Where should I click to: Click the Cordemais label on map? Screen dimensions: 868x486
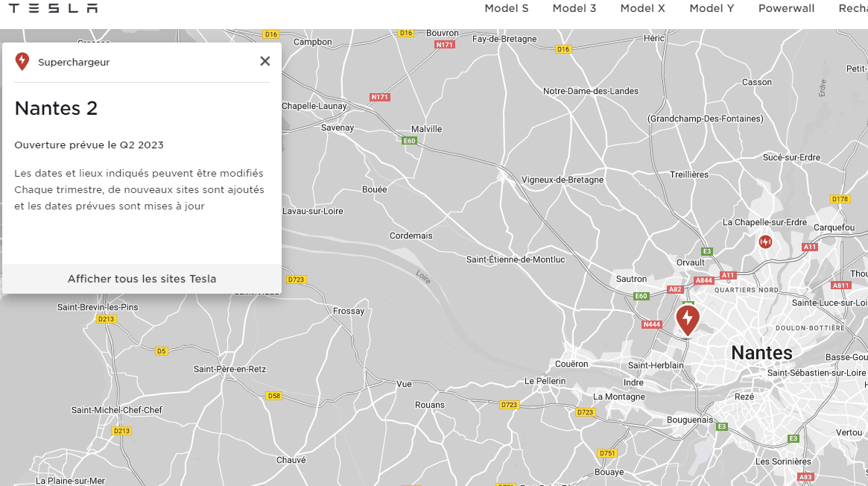pyautogui.click(x=411, y=236)
